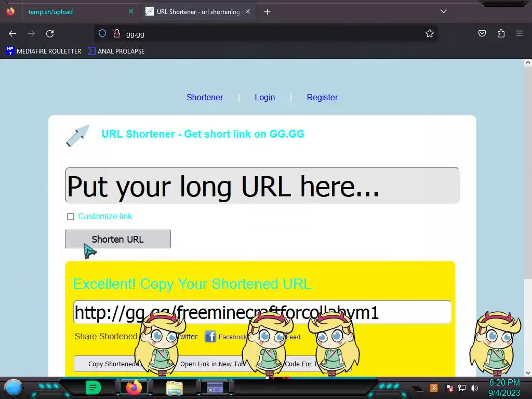Open the green notes app on taskbar
532x399 pixels.
point(94,388)
